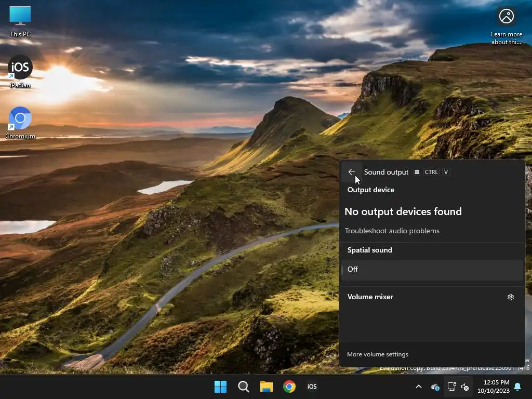
Task: Select the Off spatial sound option
Action: point(432,270)
